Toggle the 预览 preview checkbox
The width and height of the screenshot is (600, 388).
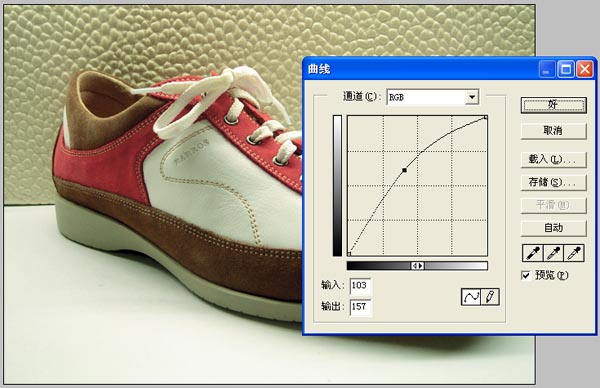coord(526,275)
